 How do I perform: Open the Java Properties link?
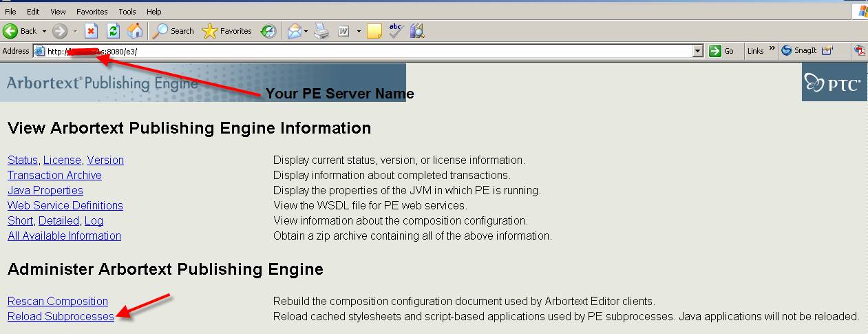tap(45, 191)
